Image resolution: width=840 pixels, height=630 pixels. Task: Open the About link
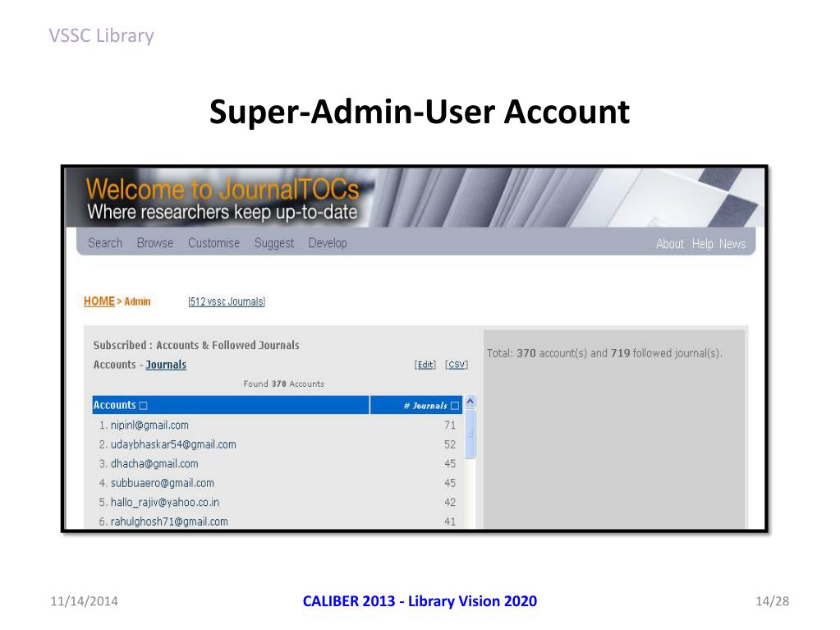click(x=670, y=244)
